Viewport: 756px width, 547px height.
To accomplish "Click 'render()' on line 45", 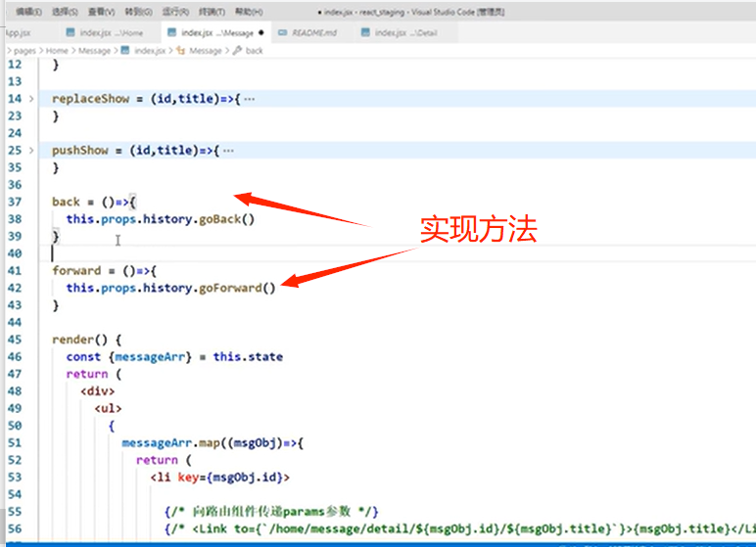I will (x=80, y=340).
